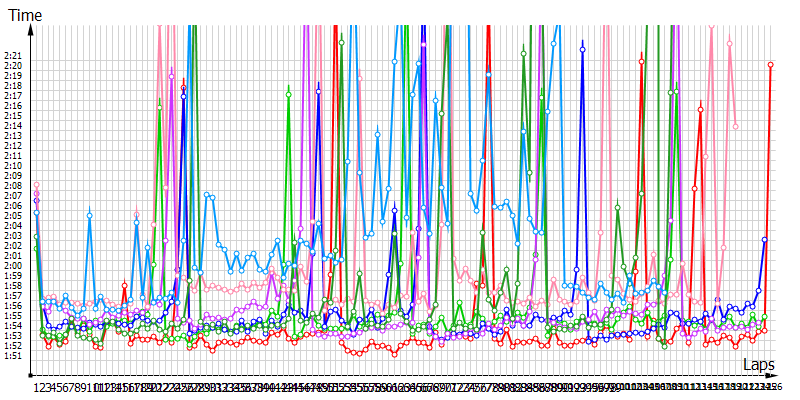
Task: Click the 1:51 label on time axis
Action: 13,355
